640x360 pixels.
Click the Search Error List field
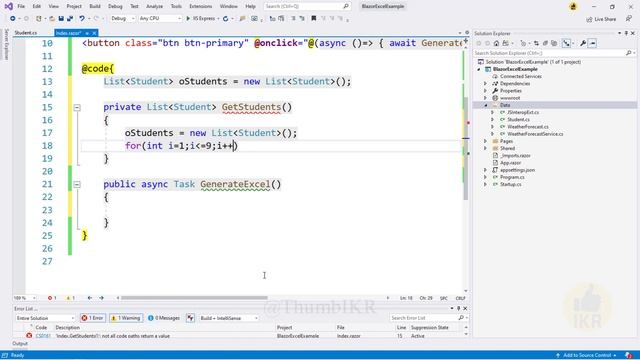(x=428, y=318)
